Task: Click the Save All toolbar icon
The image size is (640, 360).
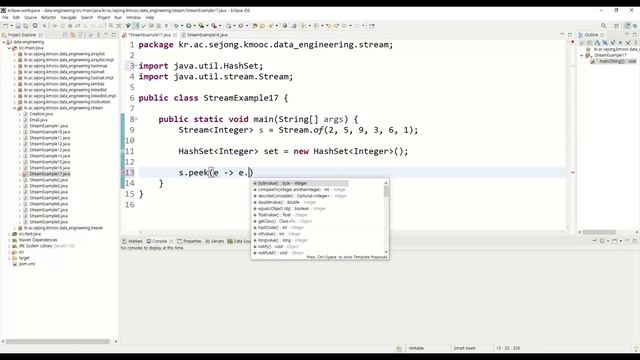Action: tap(25, 26)
